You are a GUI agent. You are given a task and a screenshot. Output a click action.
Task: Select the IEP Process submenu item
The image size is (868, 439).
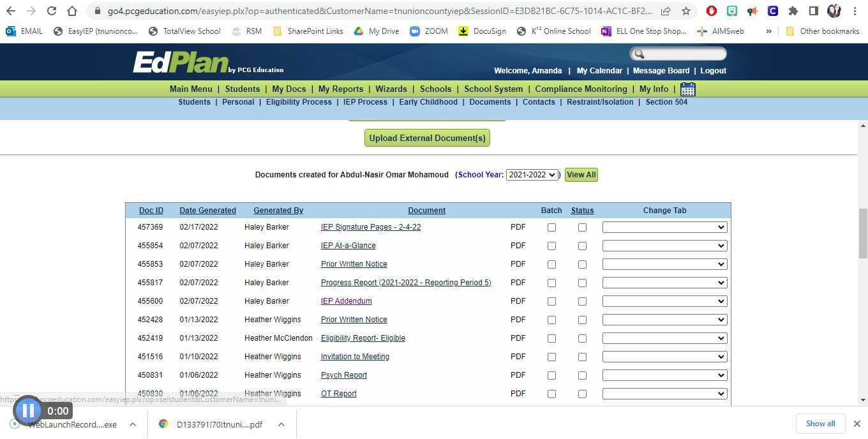(365, 102)
